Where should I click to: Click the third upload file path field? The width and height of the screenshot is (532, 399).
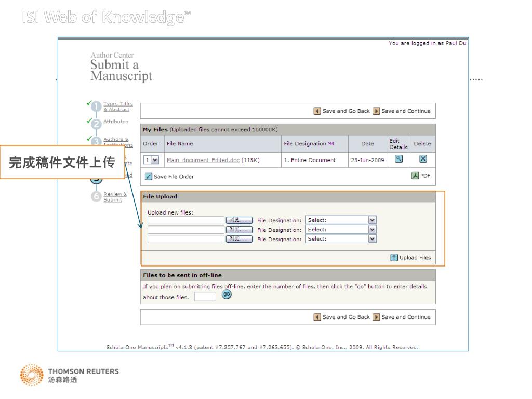pos(186,239)
